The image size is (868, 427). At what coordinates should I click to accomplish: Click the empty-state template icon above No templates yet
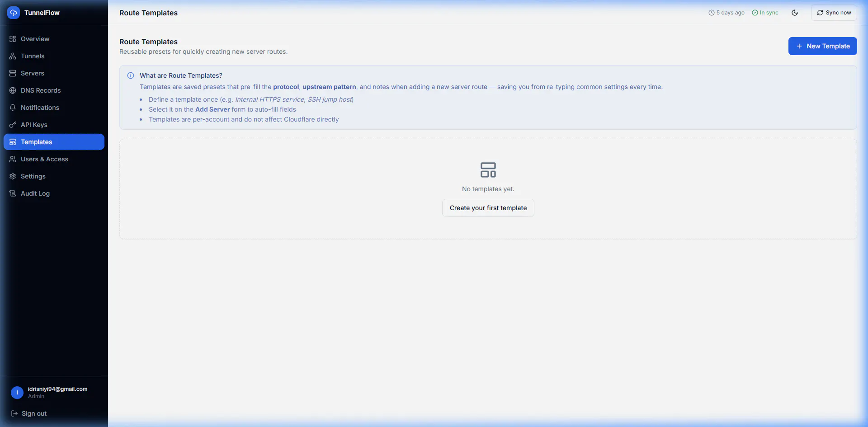pyautogui.click(x=488, y=170)
